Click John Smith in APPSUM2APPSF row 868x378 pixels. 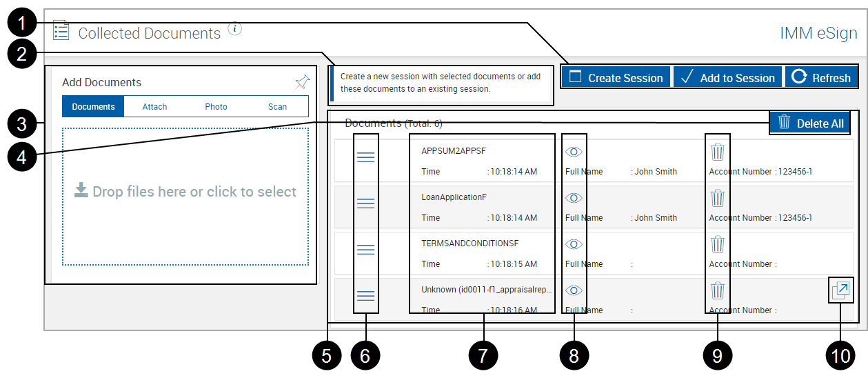click(656, 172)
